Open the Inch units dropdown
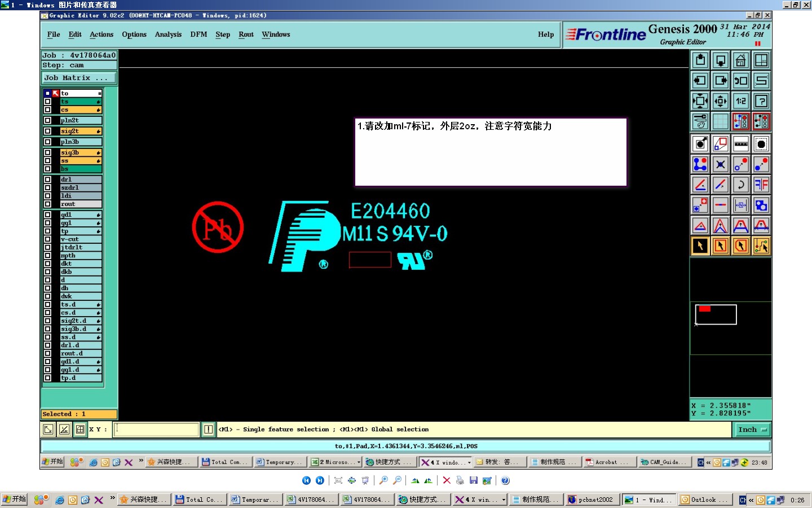This screenshot has height=508, width=812. click(x=752, y=430)
